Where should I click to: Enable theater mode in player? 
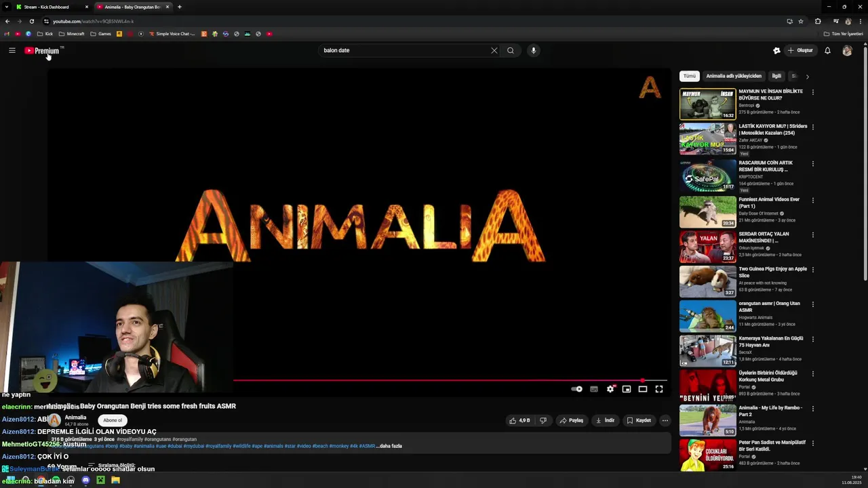pyautogui.click(x=643, y=389)
